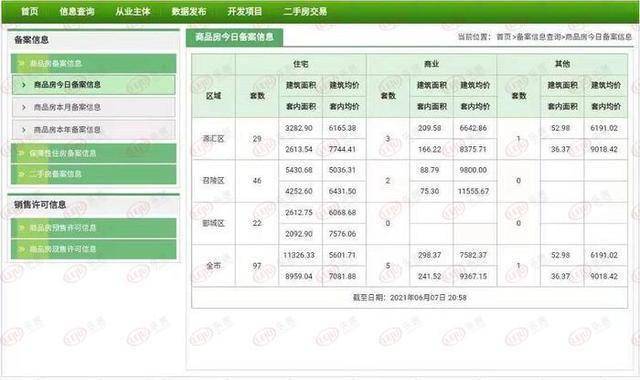The width and height of the screenshot is (640, 380).
Task: Click the residential count cell 46
Action: (257, 181)
